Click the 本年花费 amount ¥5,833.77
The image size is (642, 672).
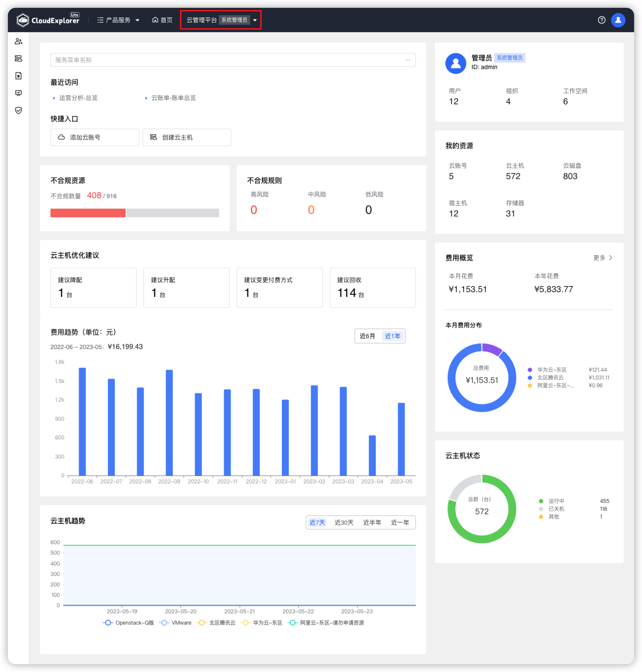[x=553, y=289]
